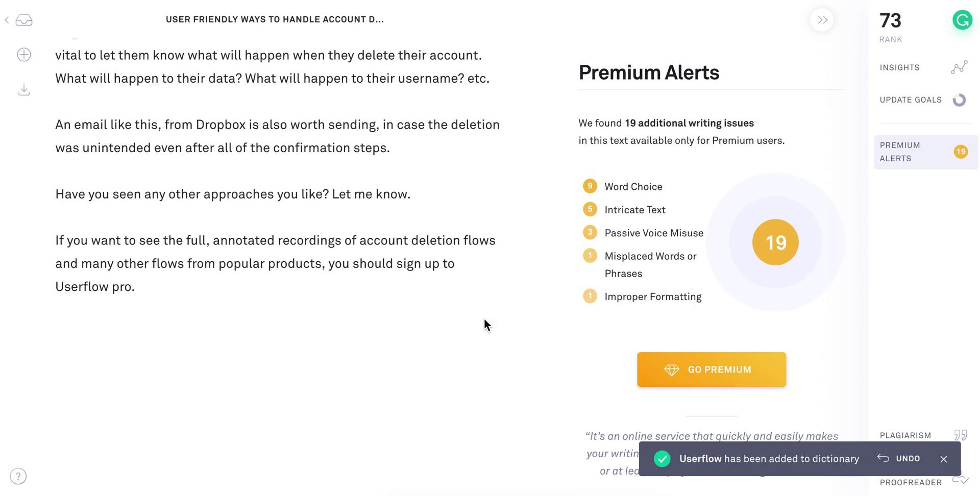The height and width of the screenshot is (496, 980).
Task: Open Plagiarism quote marks icon
Action: [x=961, y=435]
